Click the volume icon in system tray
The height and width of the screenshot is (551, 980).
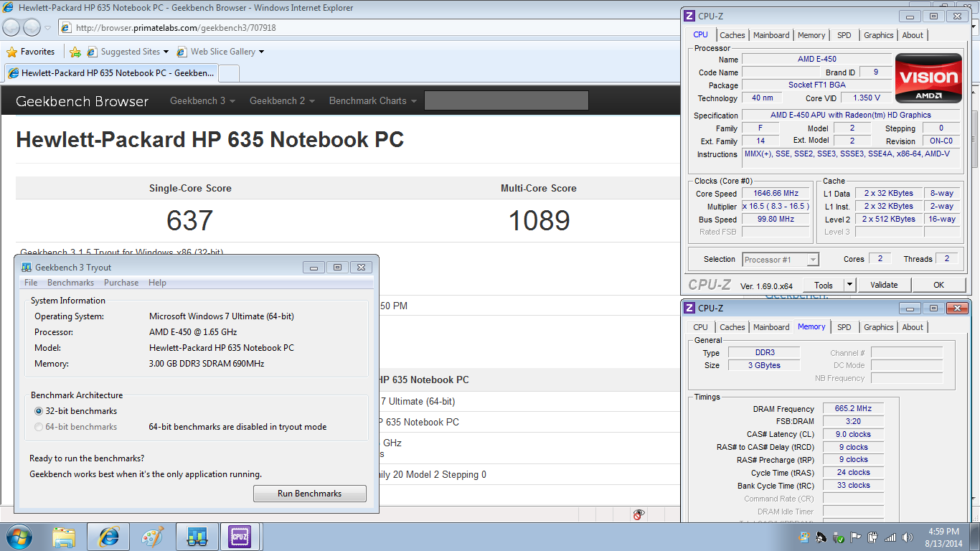pos(908,537)
